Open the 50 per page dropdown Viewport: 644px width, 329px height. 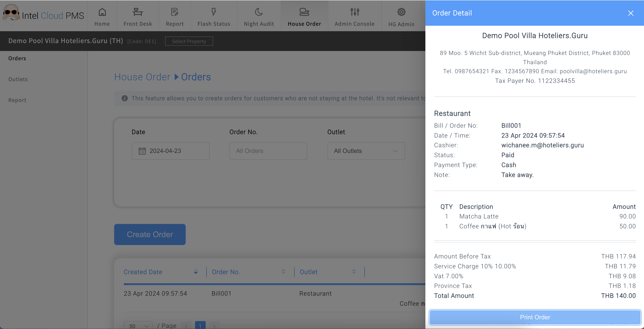point(138,326)
